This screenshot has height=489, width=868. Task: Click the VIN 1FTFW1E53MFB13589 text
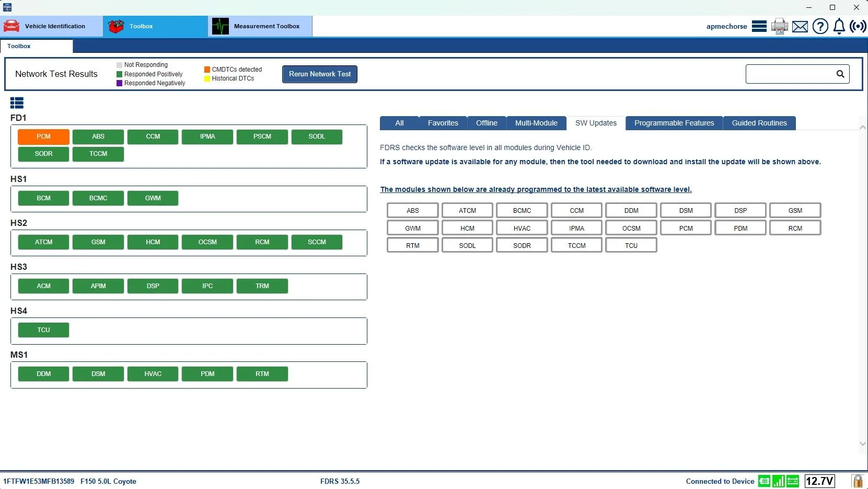39,481
